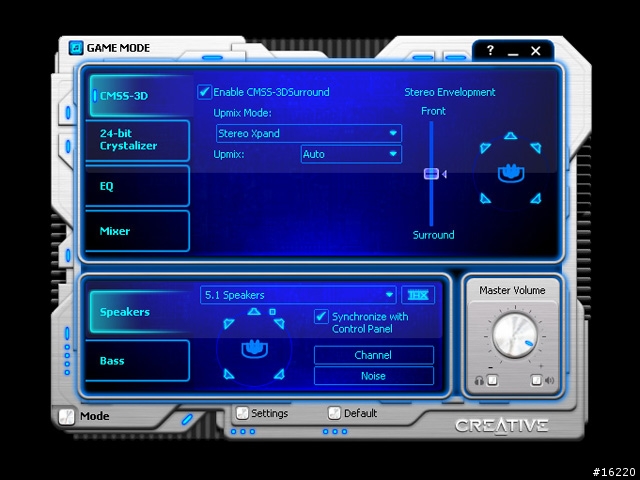
Task: Click the Master Volume label
Action: pos(512,290)
